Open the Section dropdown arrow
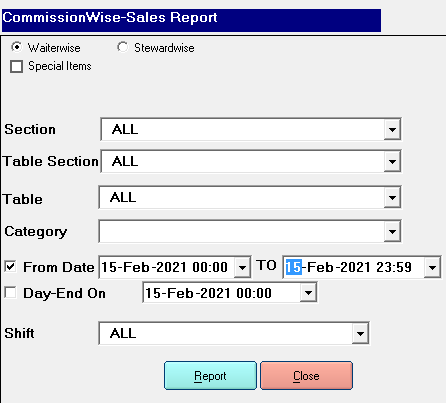Screen dimensions: 446x403 pos(392,129)
